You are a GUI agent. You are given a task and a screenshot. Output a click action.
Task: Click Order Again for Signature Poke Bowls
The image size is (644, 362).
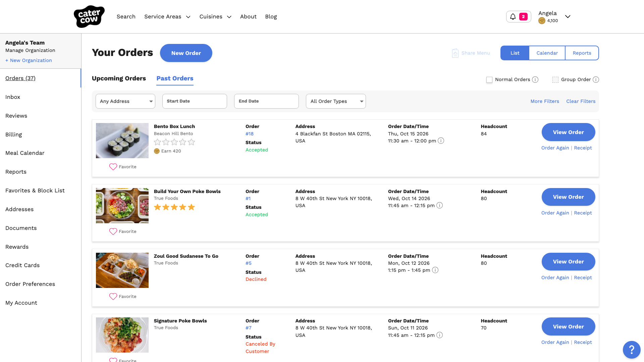(555, 342)
